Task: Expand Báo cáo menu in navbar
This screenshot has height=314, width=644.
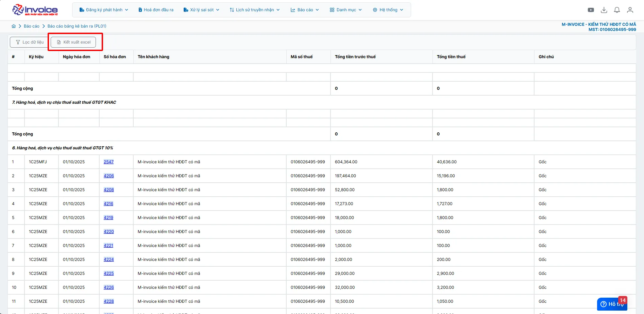Action: point(305,10)
